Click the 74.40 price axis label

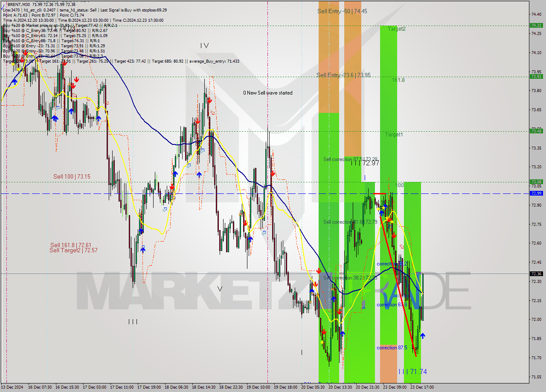click(x=536, y=14)
